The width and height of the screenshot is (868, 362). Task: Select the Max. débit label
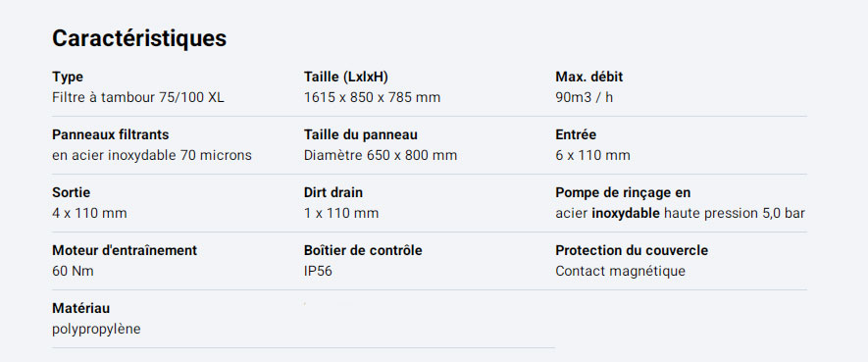click(x=589, y=77)
